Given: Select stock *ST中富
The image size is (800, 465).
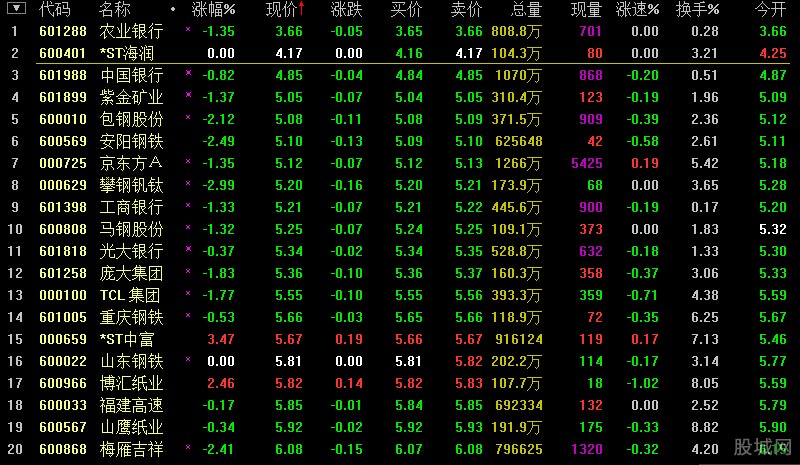Looking at the screenshot, I should click(x=127, y=339).
